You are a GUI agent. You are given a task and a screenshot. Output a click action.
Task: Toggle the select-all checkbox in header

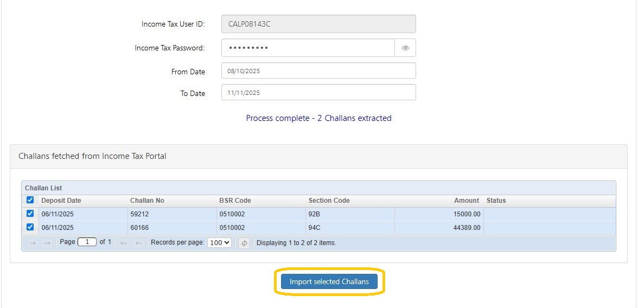30,200
